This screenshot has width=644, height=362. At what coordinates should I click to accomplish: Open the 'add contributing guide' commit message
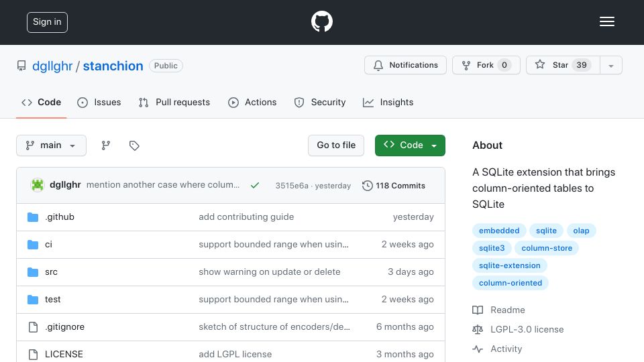click(x=246, y=217)
